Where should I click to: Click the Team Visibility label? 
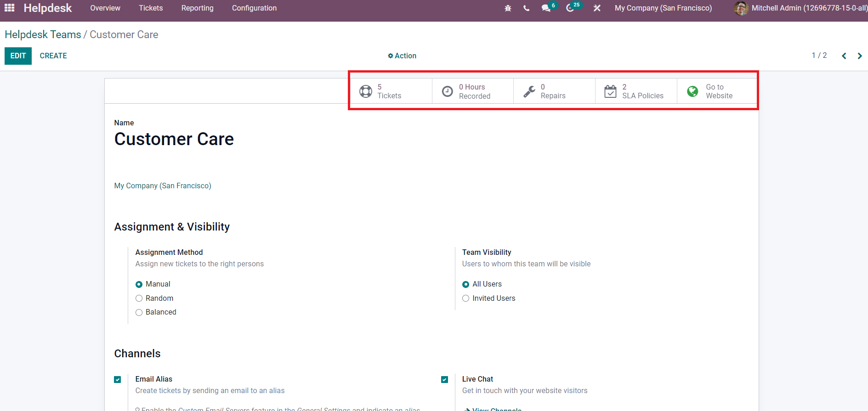click(487, 252)
